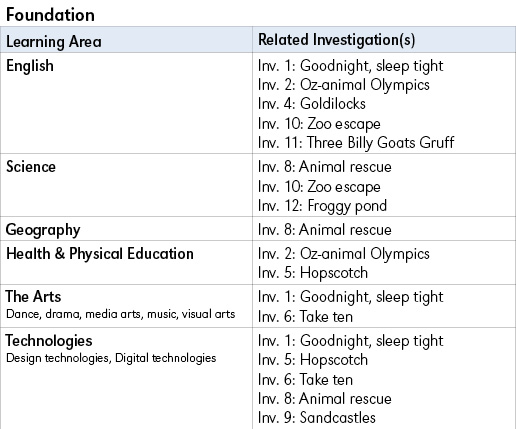
Task: Click Inv. 4: Goldilocks entry
Action: click(x=312, y=104)
